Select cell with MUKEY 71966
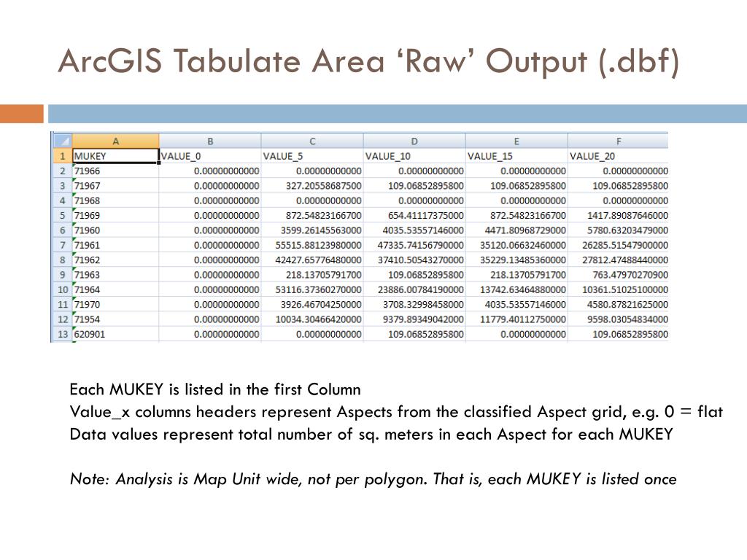The width and height of the screenshot is (747, 560). click(x=115, y=171)
